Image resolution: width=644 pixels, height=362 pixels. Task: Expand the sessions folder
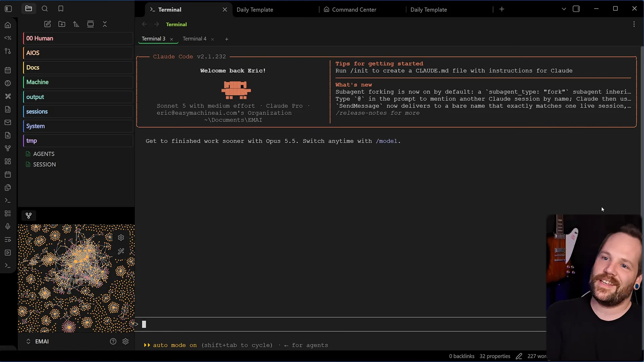click(78, 111)
